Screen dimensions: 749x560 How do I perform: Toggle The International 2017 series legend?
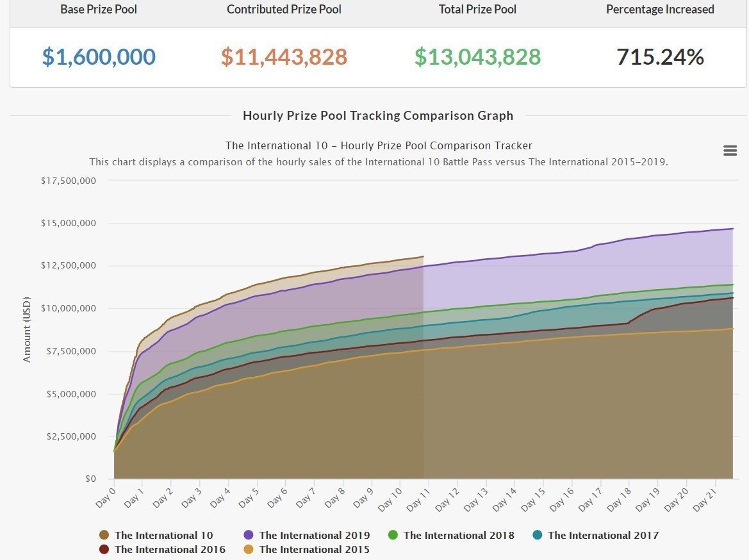(595, 535)
